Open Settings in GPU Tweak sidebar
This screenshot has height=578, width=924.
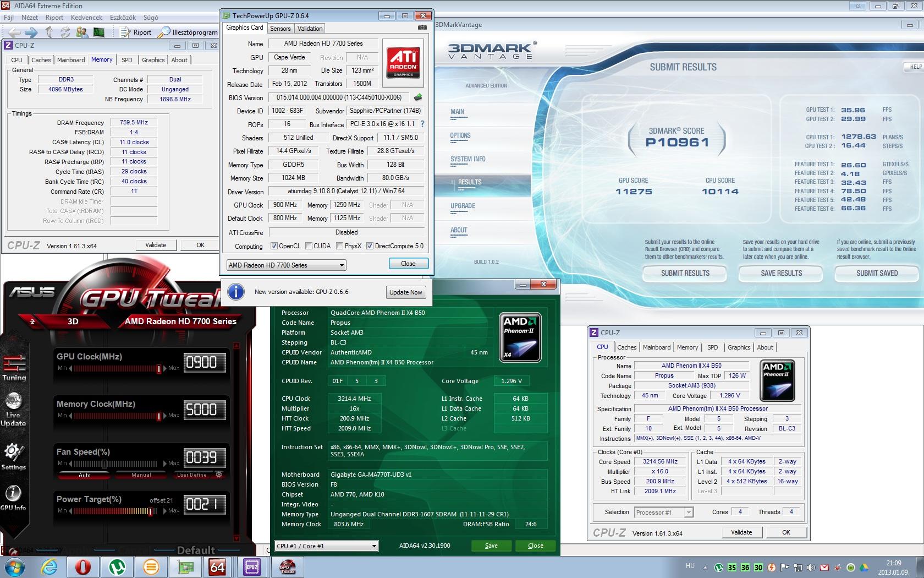(13, 457)
